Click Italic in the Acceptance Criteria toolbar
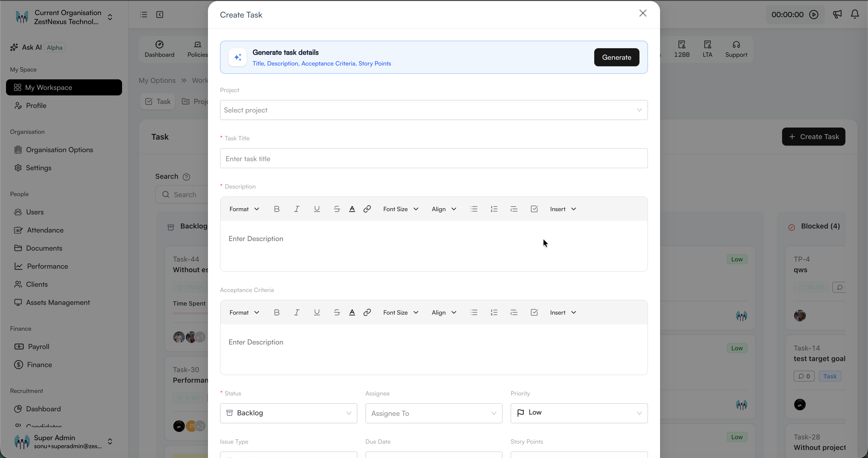The height and width of the screenshot is (458, 868). click(297, 313)
